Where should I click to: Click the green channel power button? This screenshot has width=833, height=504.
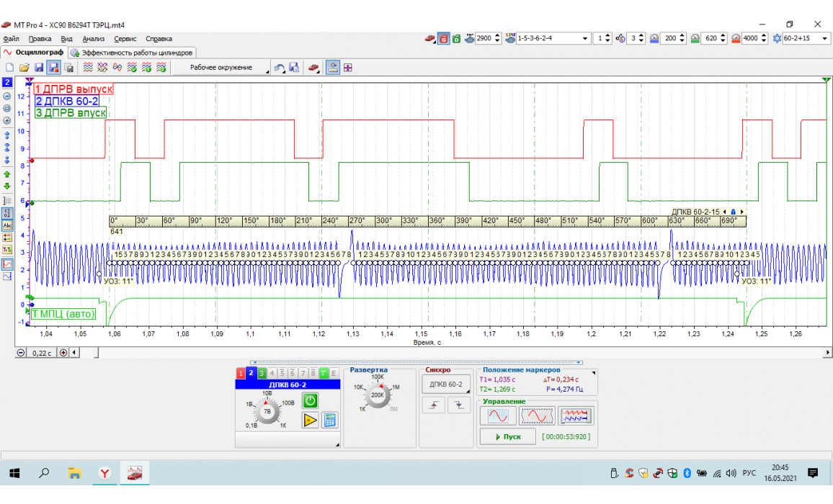coord(310,401)
